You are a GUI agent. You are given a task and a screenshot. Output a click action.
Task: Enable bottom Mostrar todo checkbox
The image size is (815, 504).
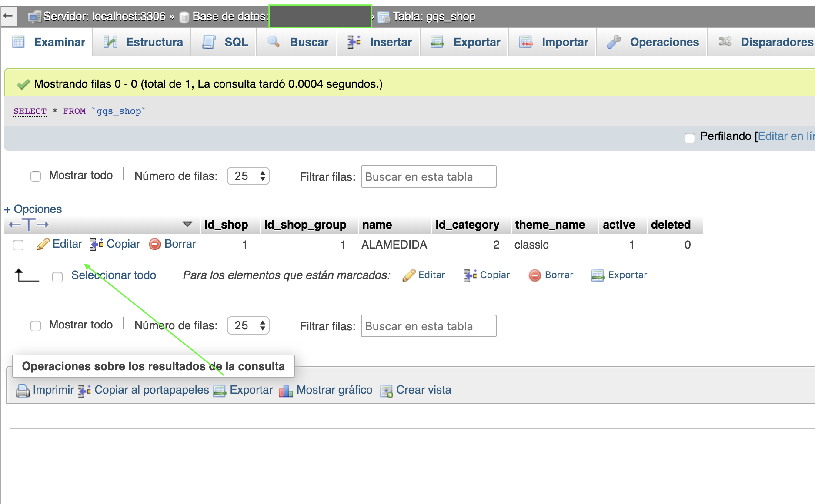(x=36, y=326)
